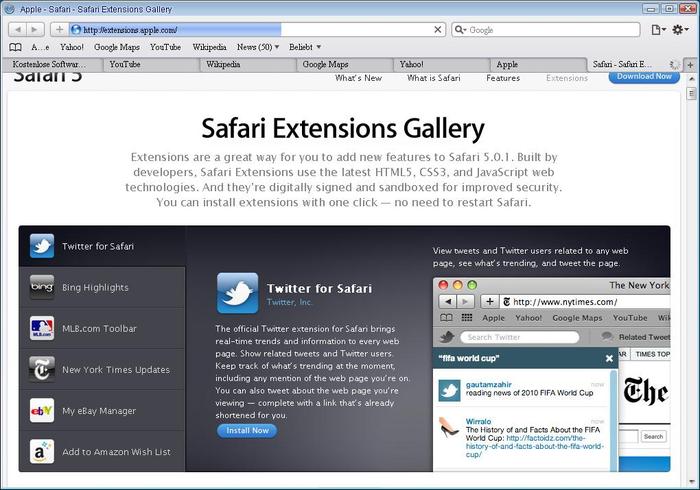Select the My eBay Manager icon
700x490 pixels.
pyautogui.click(x=42, y=411)
